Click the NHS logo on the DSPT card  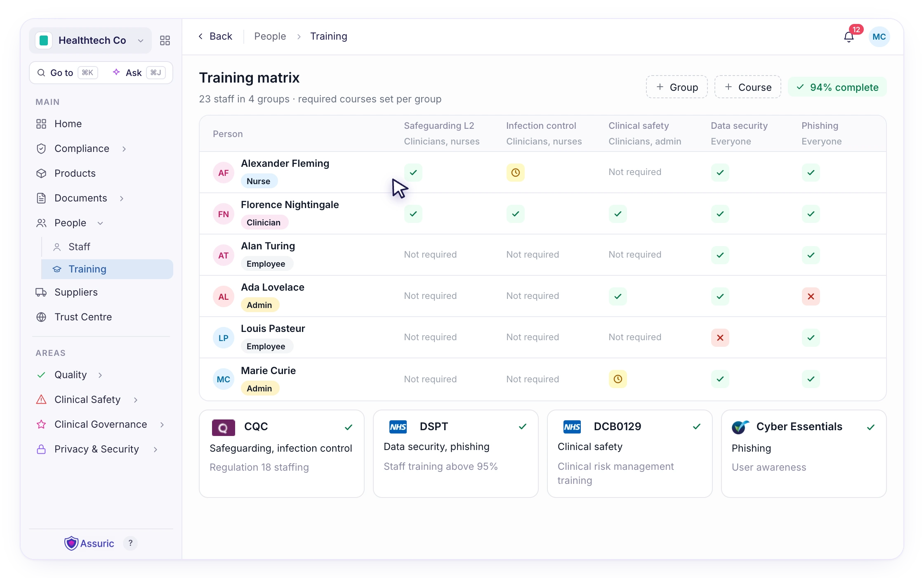click(398, 426)
